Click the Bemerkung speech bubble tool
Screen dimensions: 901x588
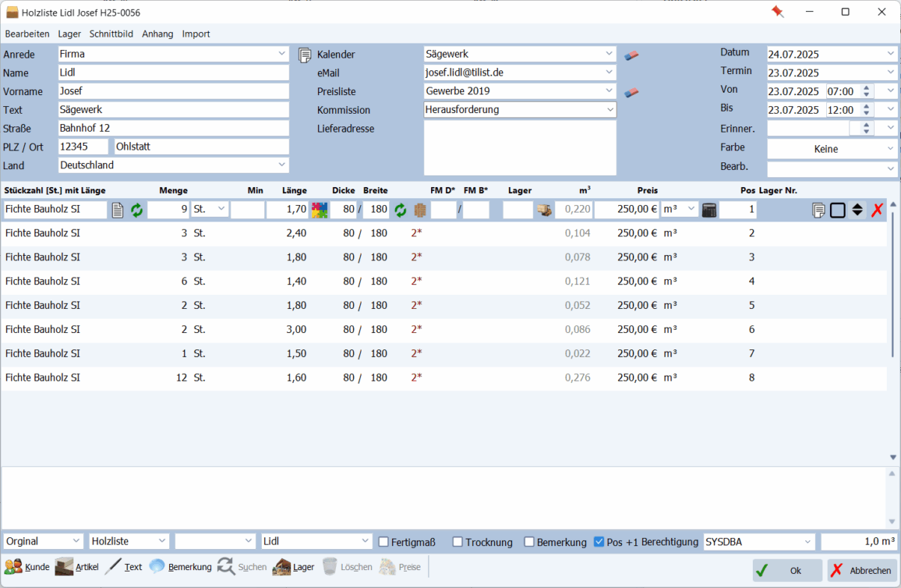(x=180, y=567)
